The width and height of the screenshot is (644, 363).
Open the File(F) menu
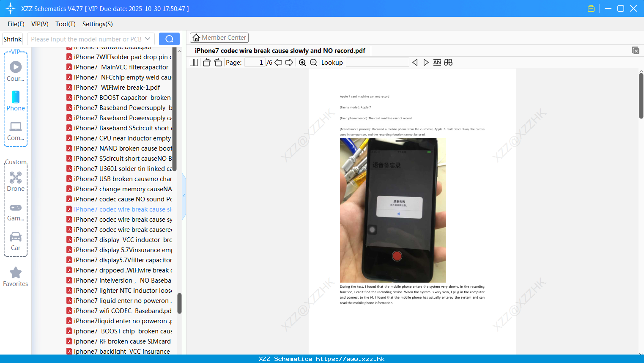[x=16, y=24]
